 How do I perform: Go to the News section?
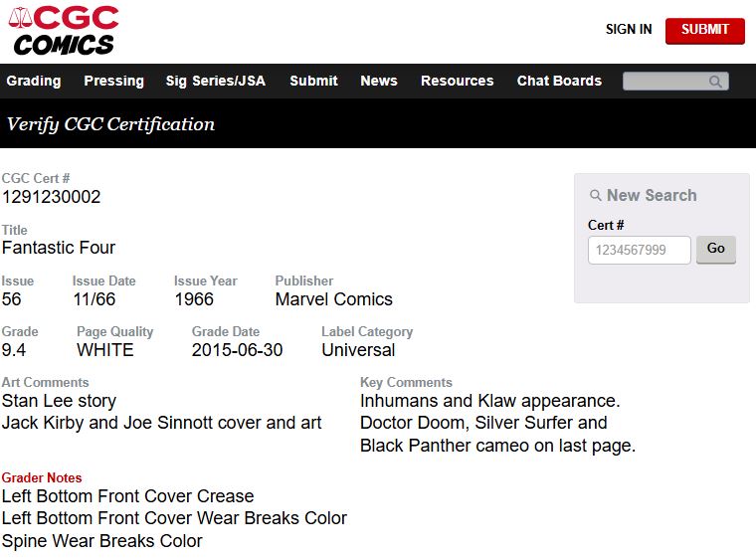coord(379,81)
